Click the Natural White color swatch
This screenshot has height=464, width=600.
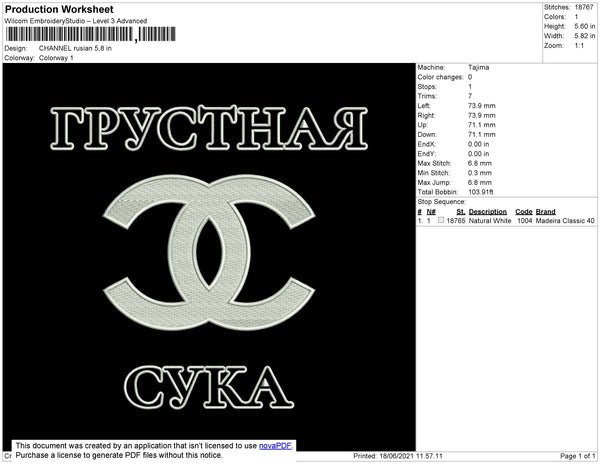coord(441,220)
